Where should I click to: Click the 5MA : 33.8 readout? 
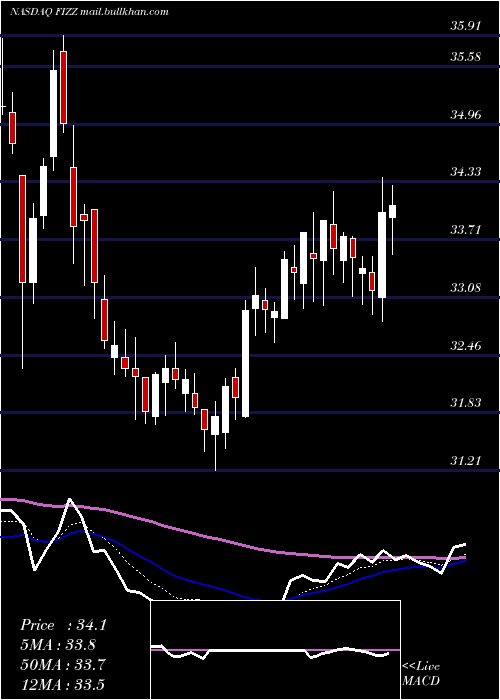point(58,645)
